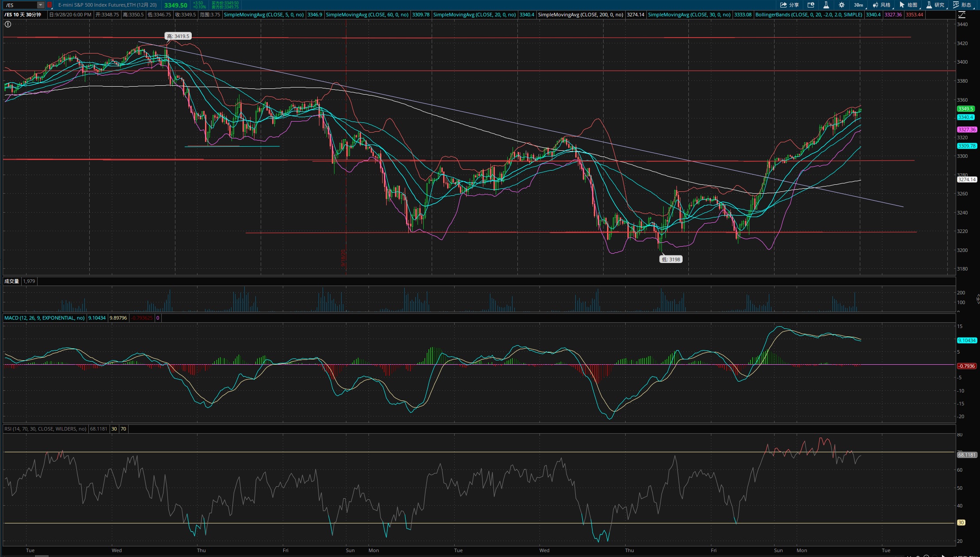The height and width of the screenshot is (557, 980).
Task: Click the red symbol link indicator
Action: [49, 5]
